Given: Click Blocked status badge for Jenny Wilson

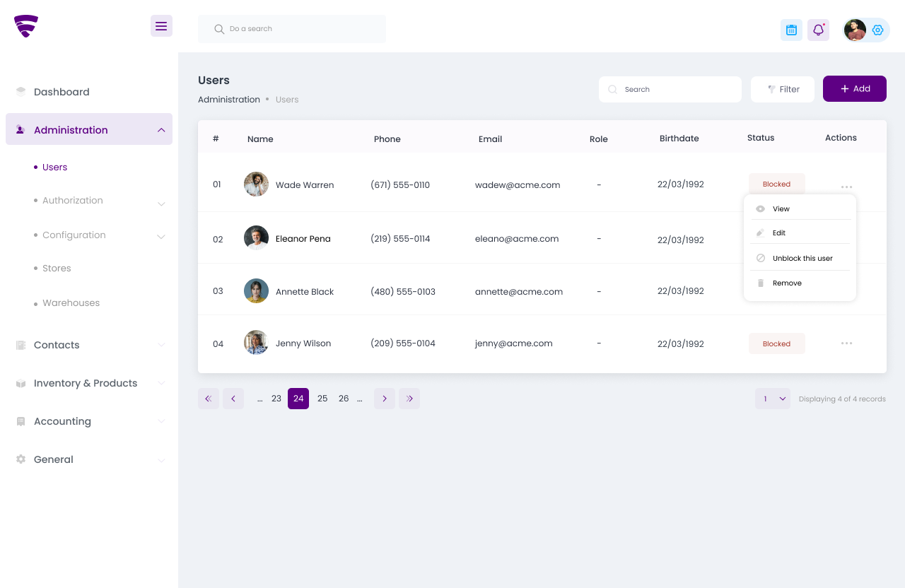Looking at the screenshot, I should 777,343.
